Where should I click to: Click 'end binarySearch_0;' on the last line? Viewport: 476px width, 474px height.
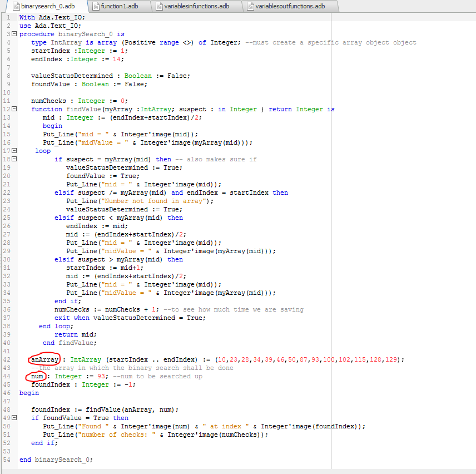point(56,460)
